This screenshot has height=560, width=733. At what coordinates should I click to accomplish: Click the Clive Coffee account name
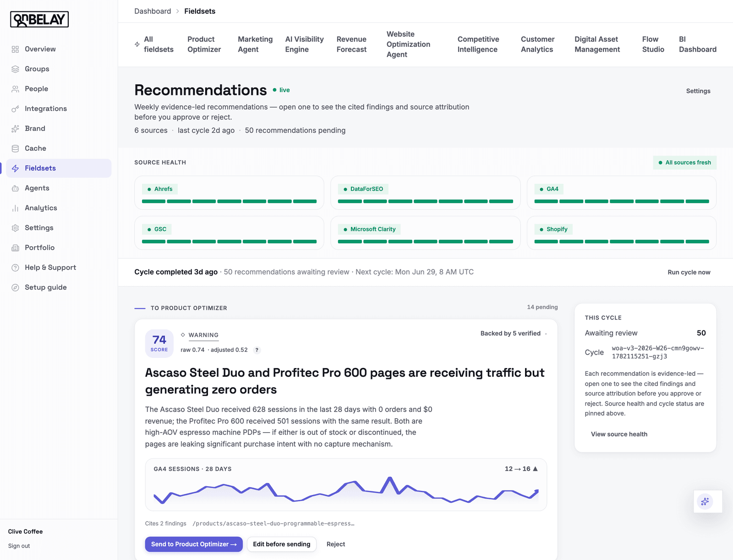tap(25, 532)
